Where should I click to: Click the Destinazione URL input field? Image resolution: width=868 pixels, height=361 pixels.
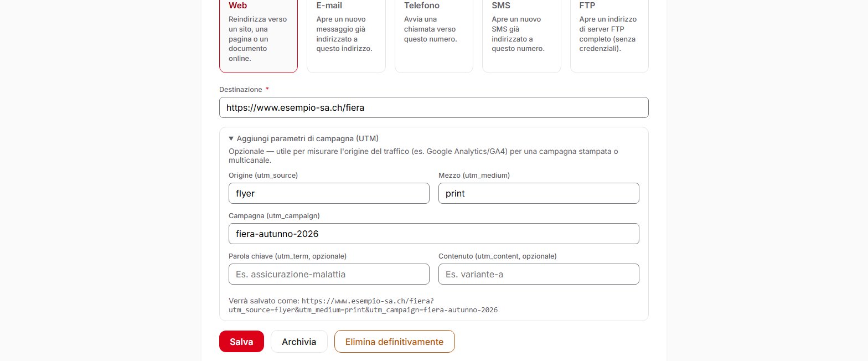(433, 107)
